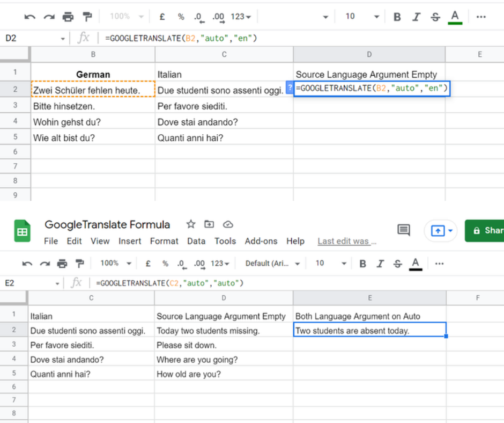Click the cloud document status icon

(228, 224)
